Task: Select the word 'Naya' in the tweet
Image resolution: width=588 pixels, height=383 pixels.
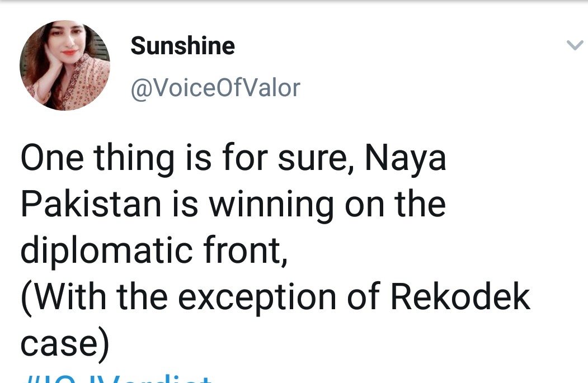Action: (x=406, y=158)
